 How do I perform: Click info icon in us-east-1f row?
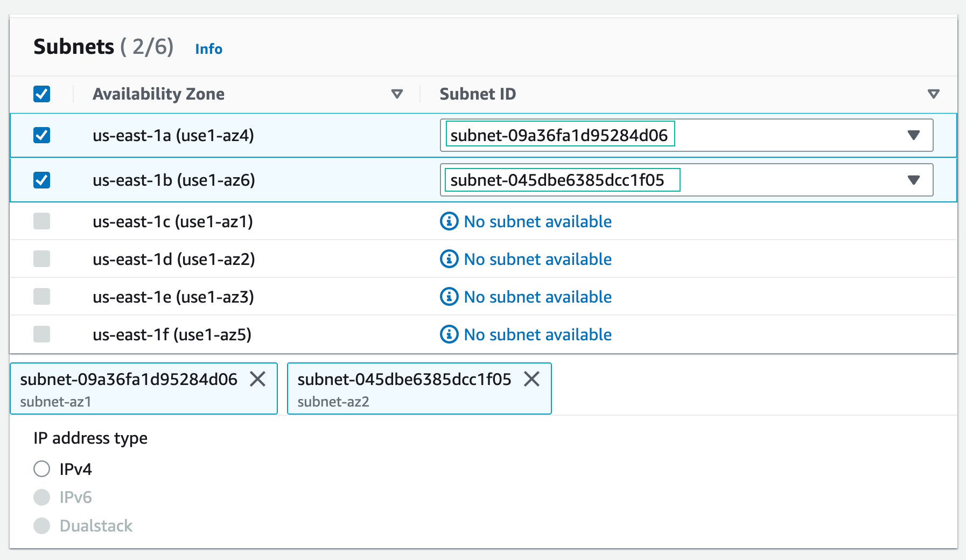(x=449, y=334)
